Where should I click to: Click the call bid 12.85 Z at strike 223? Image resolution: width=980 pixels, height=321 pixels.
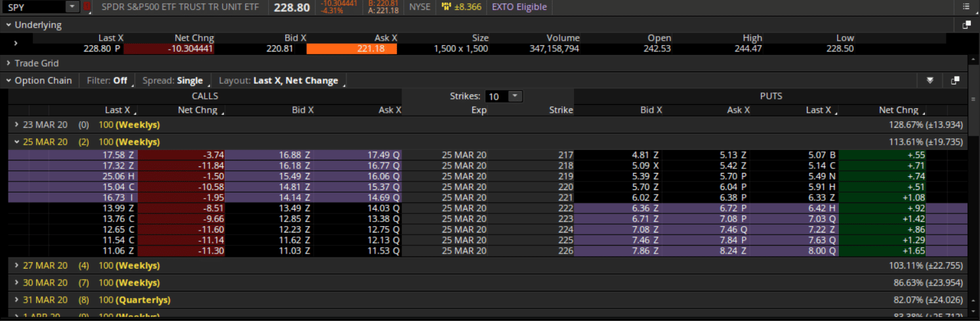pos(295,219)
